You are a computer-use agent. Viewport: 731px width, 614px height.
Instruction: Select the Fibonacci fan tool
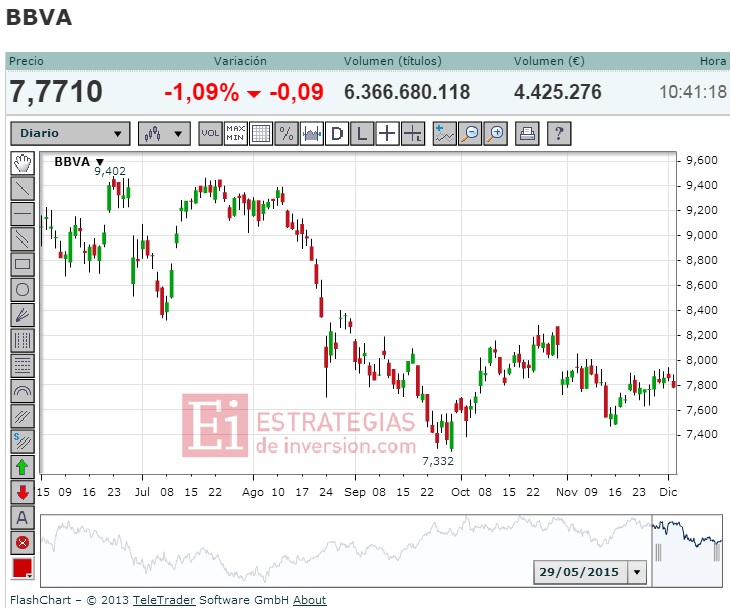coord(22,315)
